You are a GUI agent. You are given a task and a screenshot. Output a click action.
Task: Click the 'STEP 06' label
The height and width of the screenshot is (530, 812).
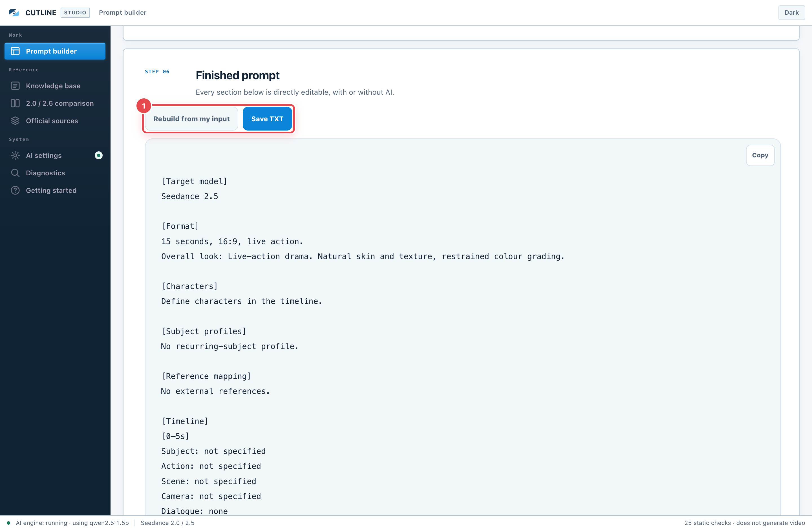pyautogui.click(x=157, y=72)
